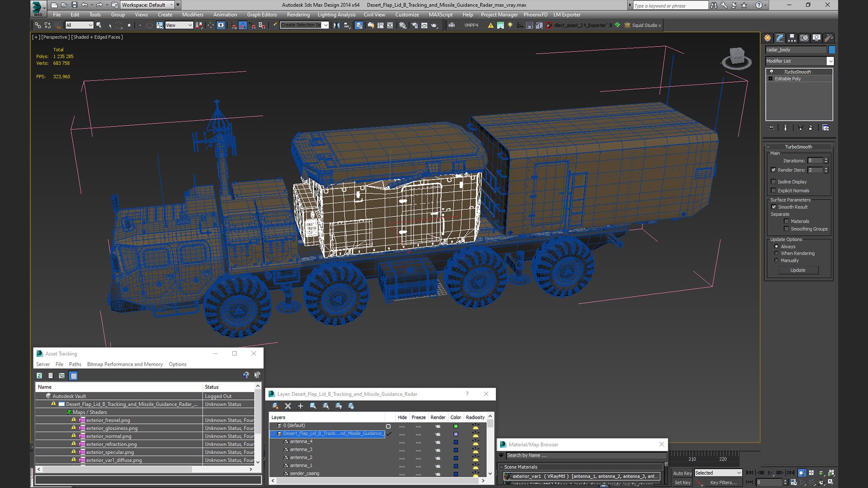Select the Manually update radio button

777,261
